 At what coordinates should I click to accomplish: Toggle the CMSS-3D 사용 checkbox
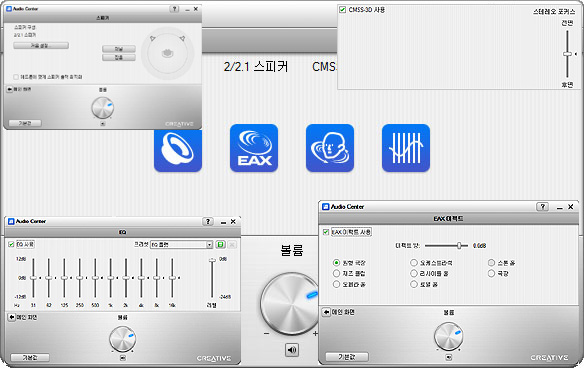(x=343, y=10)
